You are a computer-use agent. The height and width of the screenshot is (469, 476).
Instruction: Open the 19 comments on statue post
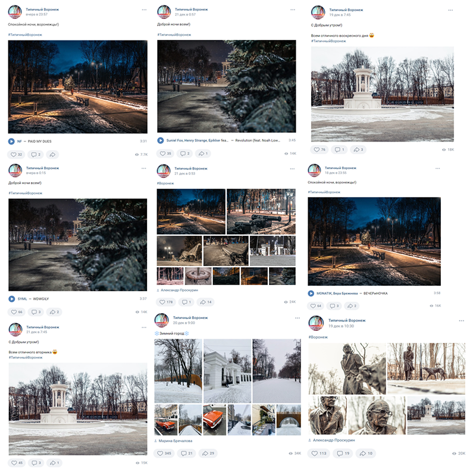(x=343, y=454)
